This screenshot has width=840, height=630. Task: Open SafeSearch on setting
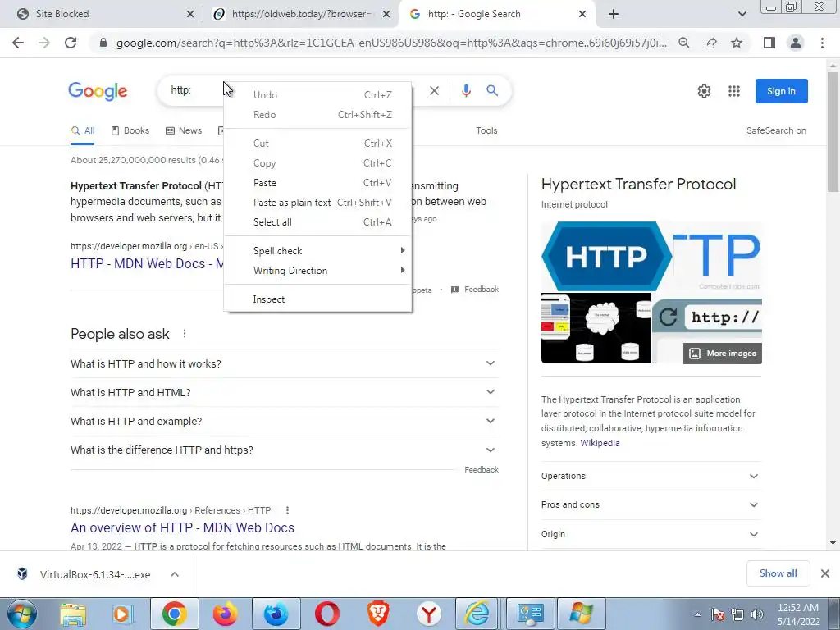pyautogui.click(x=776, y=130)
